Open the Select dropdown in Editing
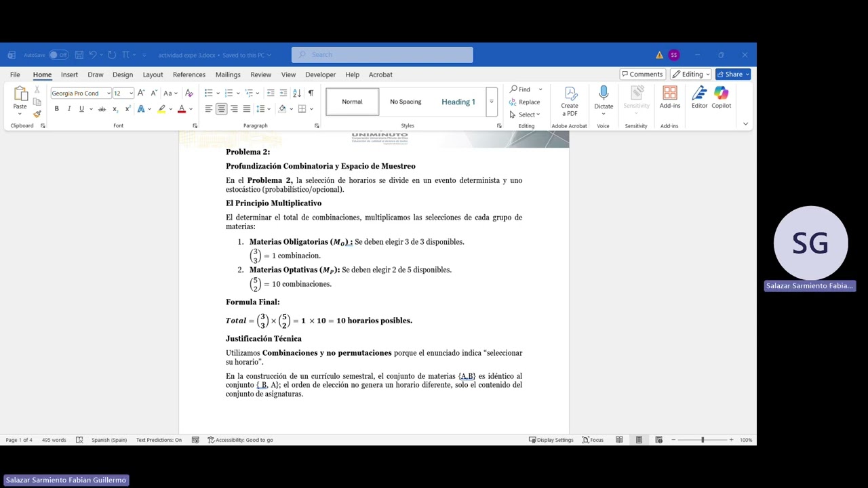 pos(525,115)
